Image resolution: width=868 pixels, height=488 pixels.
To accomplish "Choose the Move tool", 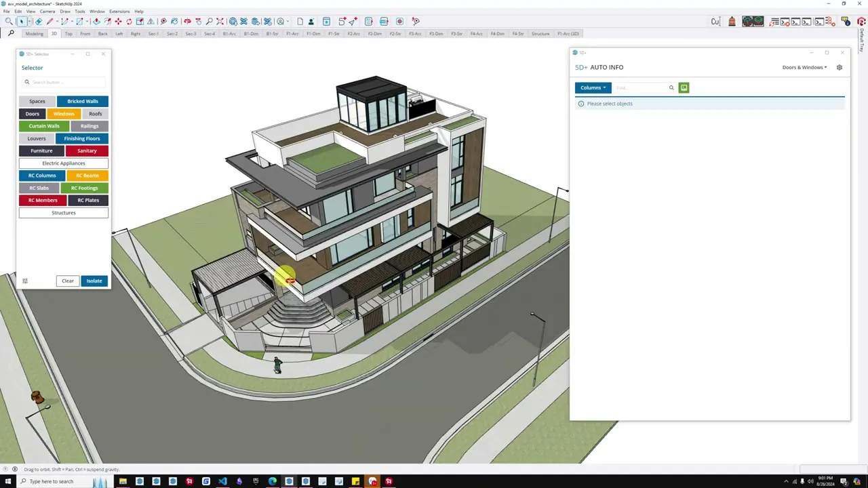I will pyautogui.click(x=118, y=22).
